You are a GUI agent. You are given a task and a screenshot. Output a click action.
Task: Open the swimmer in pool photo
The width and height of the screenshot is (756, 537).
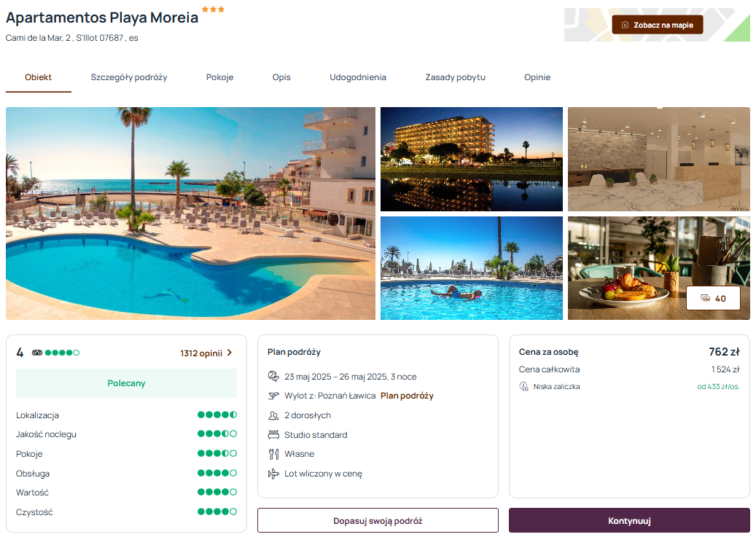point(472,268)
